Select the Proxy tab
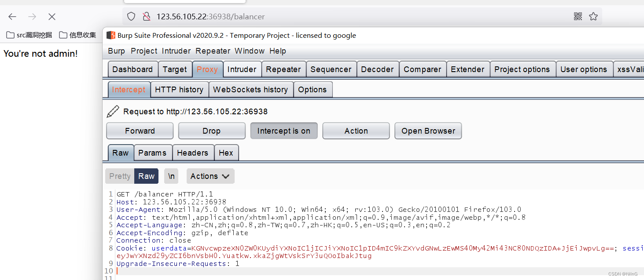This screenshot has height=280, width=644. pyautogui.click(x=207, y=69)
